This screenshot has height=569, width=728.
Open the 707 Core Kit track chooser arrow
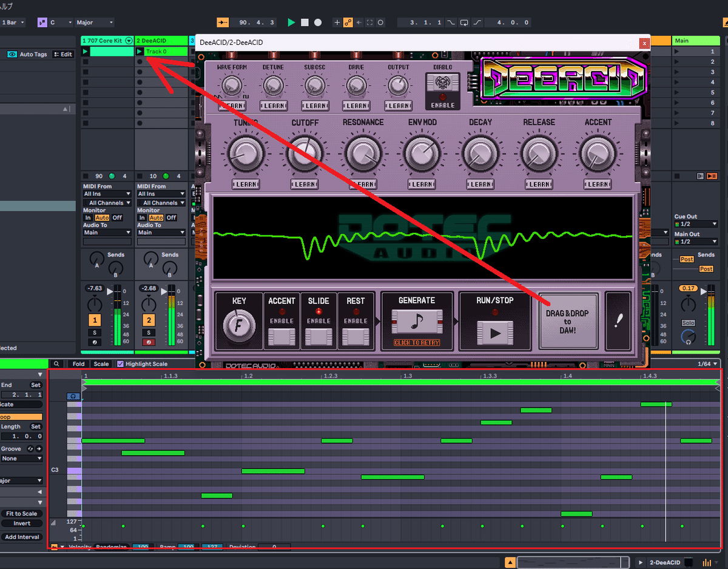(x=128, y=41)
